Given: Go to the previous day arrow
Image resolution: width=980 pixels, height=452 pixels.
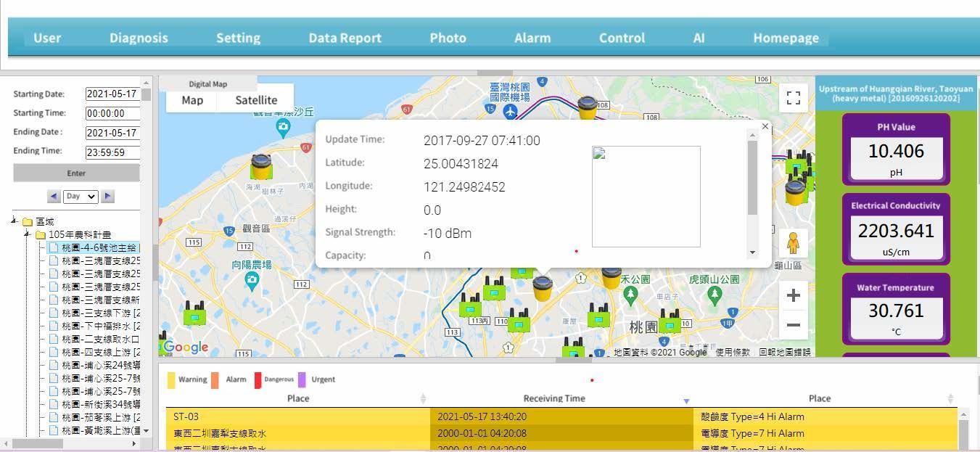Looking at the screenshot, I should [54, 196].
